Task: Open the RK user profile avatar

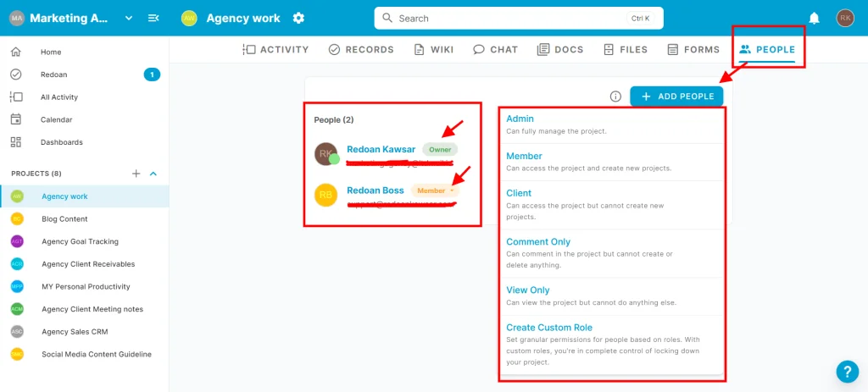Action: coord(844,18)
